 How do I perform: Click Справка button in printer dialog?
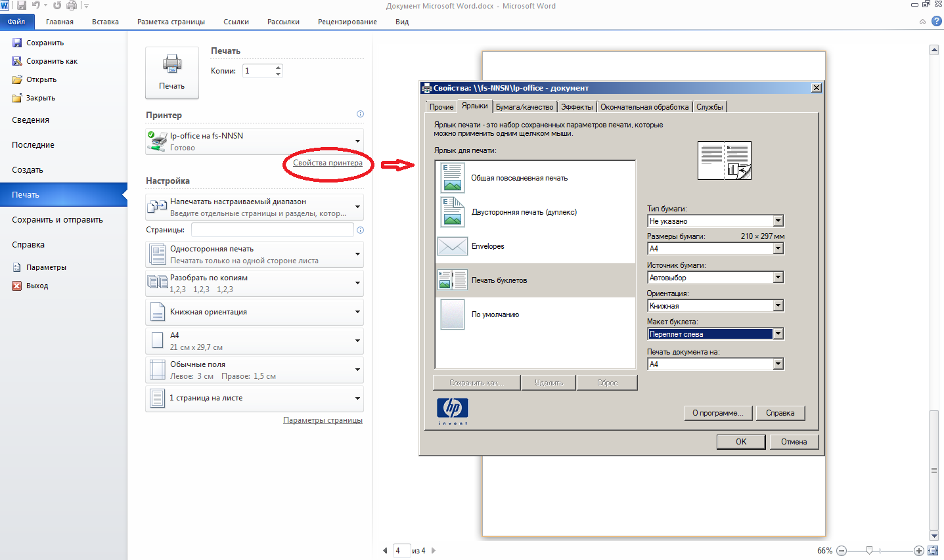click(780, 413)
